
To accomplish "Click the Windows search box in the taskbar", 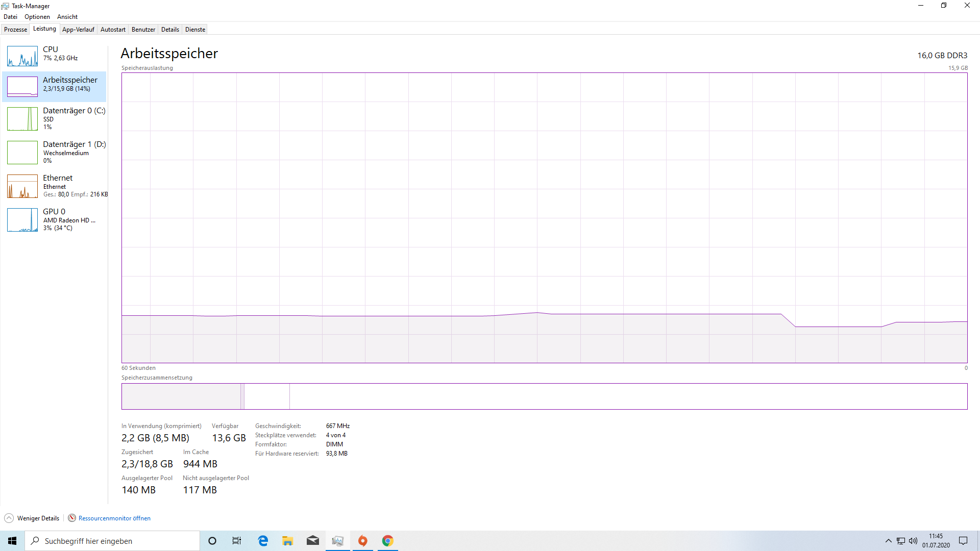I will [x=112, y=541].
